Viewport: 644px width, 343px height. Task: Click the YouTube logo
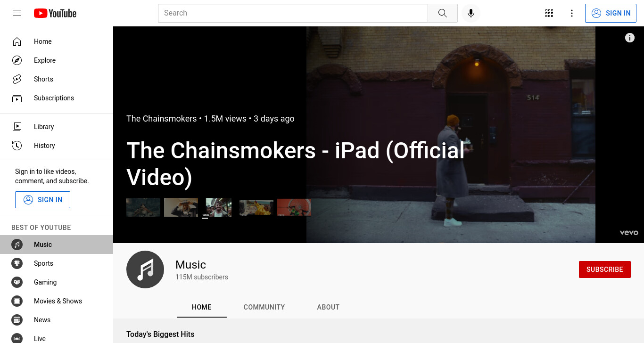coord(55,13)
